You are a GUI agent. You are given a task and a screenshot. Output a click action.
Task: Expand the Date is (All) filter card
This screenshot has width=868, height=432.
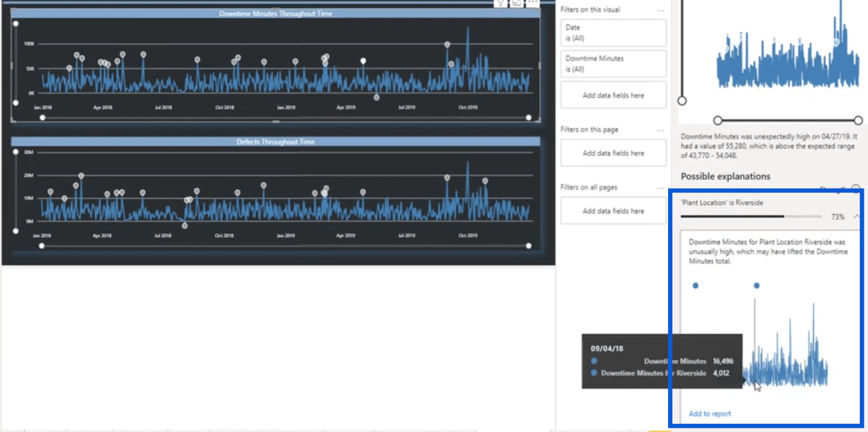pyautogui.click(x=613, y=33)
